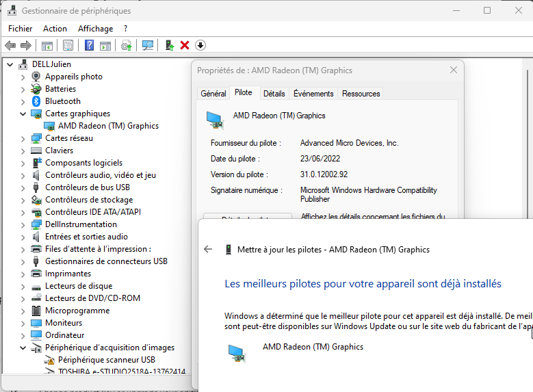Select Gestionnaires de connecteurs USB entry
533x392 pixels.
tap(106, 261)
